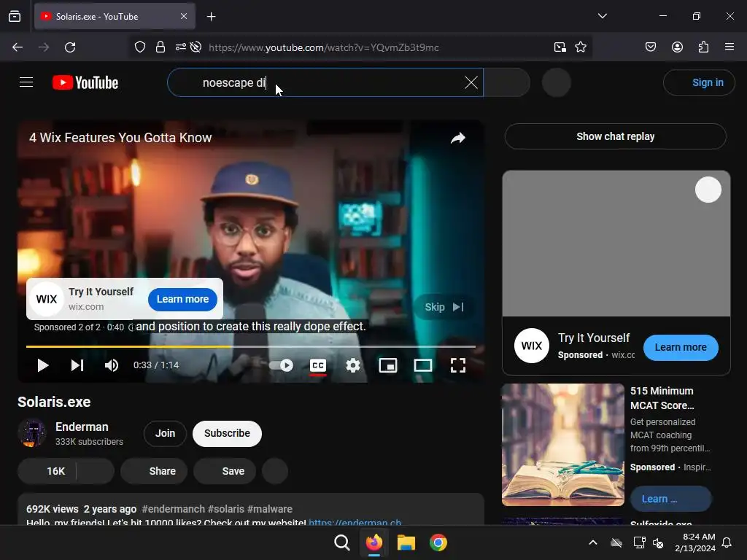Bookmark this page with the star

click(580, 47)
